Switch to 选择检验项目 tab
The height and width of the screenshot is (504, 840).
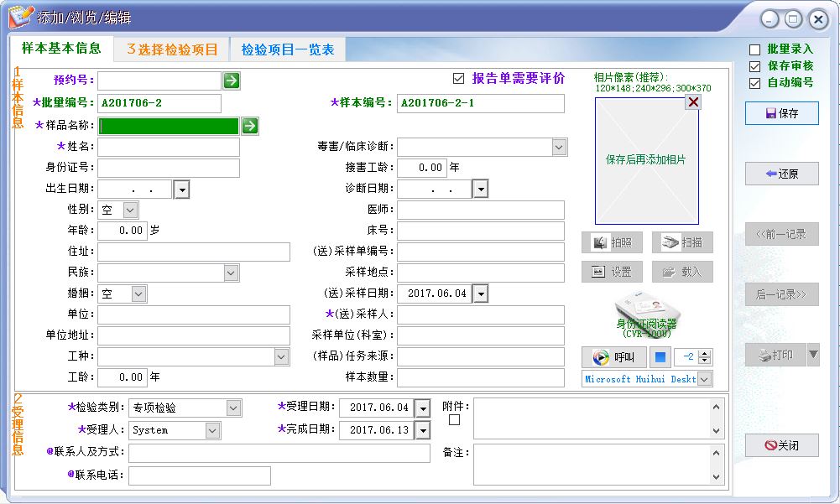click(172, 49)
